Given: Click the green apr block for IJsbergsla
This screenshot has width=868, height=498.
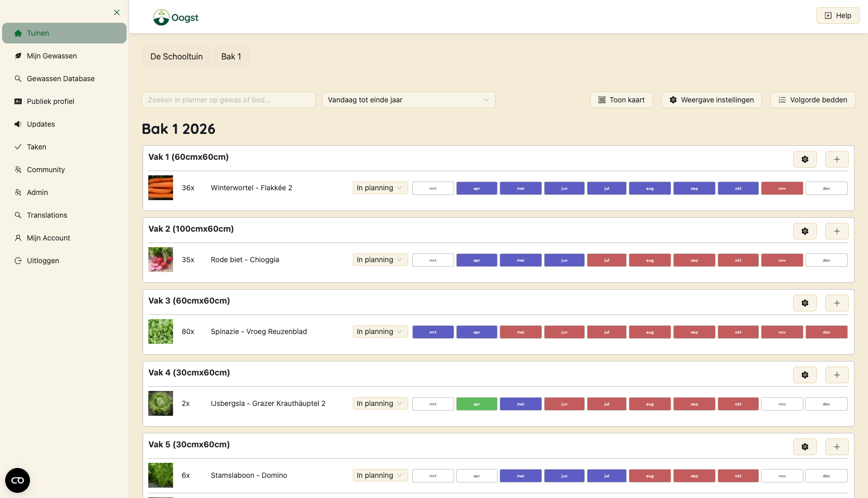Looking at the screenshot, I should (477, 404).
